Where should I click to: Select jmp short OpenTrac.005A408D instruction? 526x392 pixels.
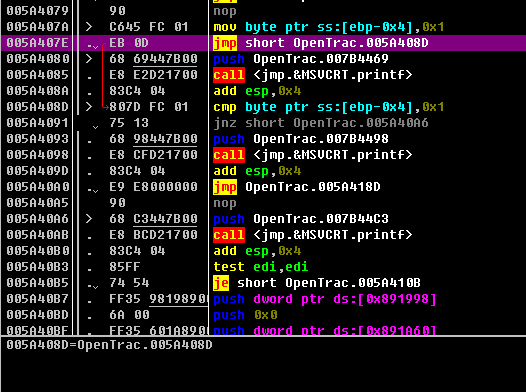(x=321, y=43)
